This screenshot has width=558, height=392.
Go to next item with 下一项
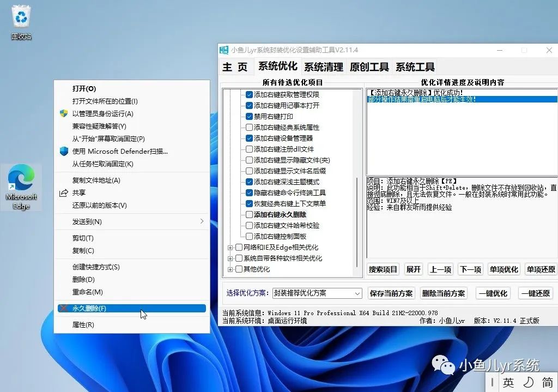point(471,269)
